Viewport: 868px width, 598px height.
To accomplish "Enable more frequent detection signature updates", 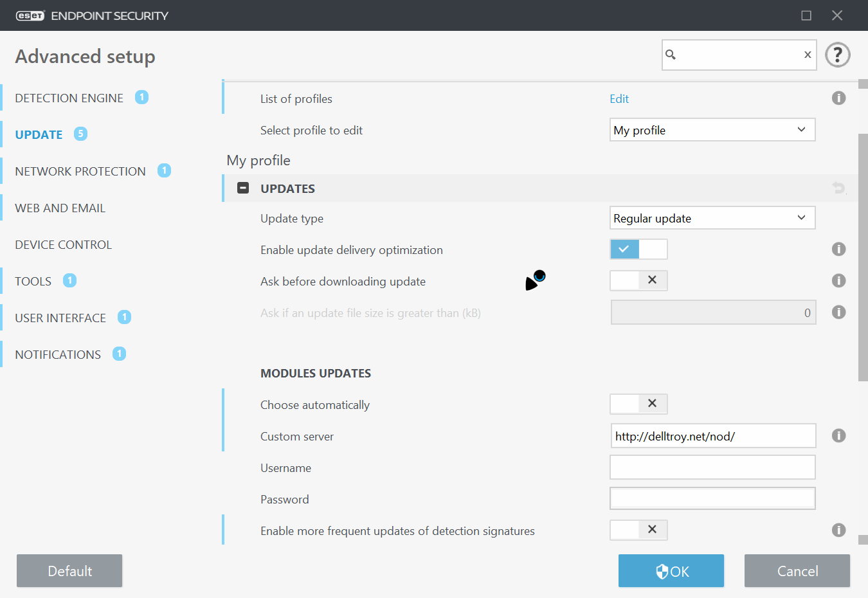I will click(x=638, y=530).
